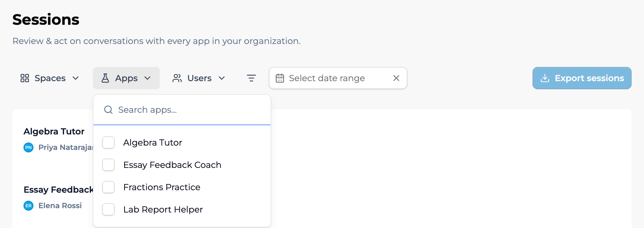Check the Essay Feedback Coach checkbox
The height and width of the screenshot is (228, 644).
tap(108, 165)
